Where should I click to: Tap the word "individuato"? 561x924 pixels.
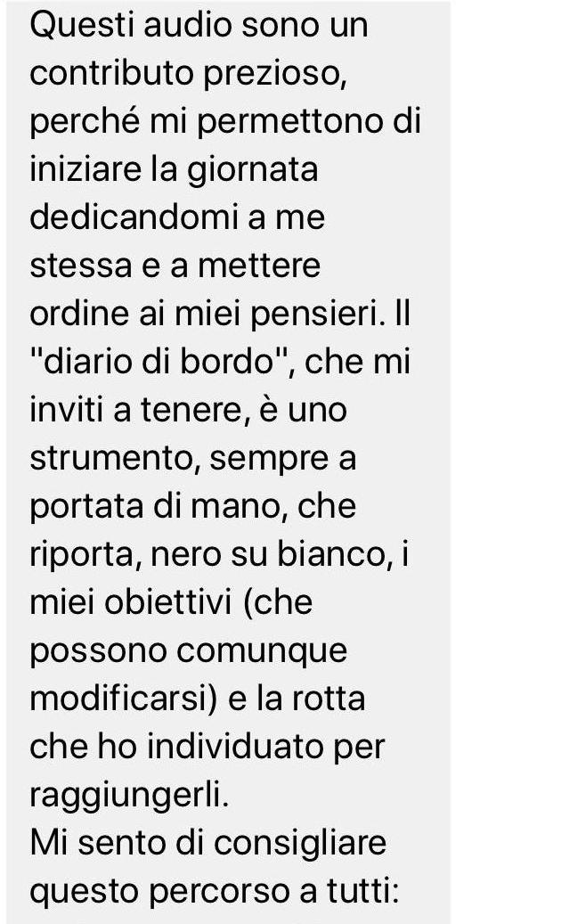pos(235,747)
